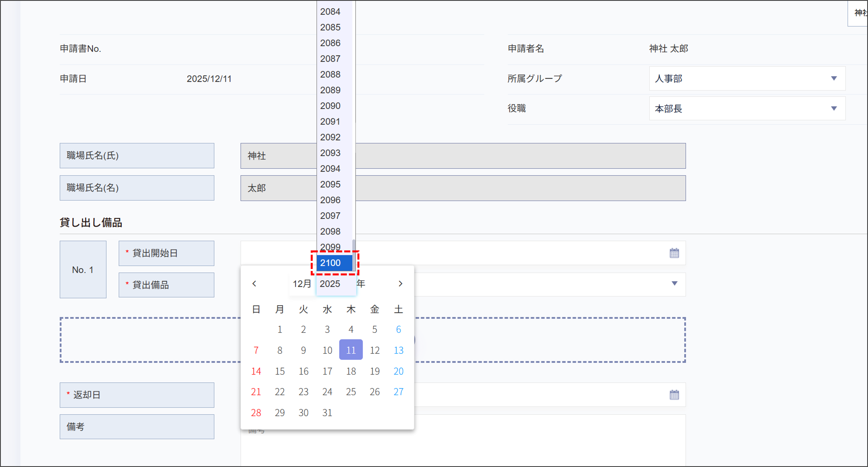
Task: Open the 所属グループ dropdown
Action: click(834, 78)
